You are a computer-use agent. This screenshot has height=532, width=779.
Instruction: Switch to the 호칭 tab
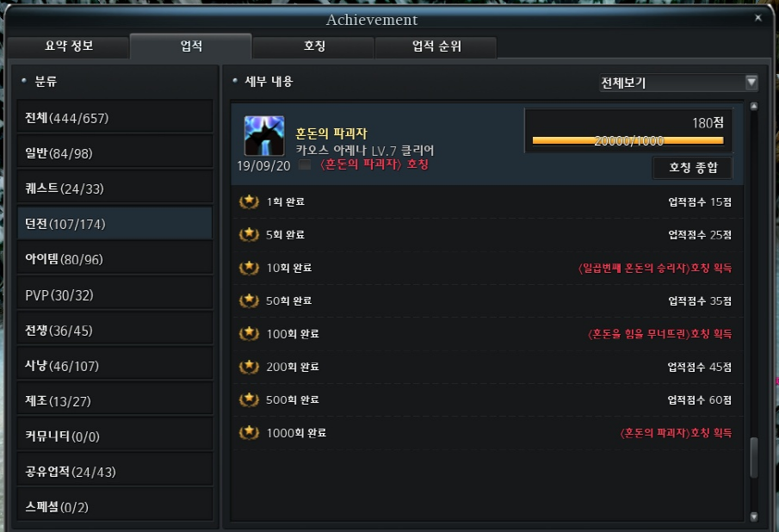click(314, 46)
